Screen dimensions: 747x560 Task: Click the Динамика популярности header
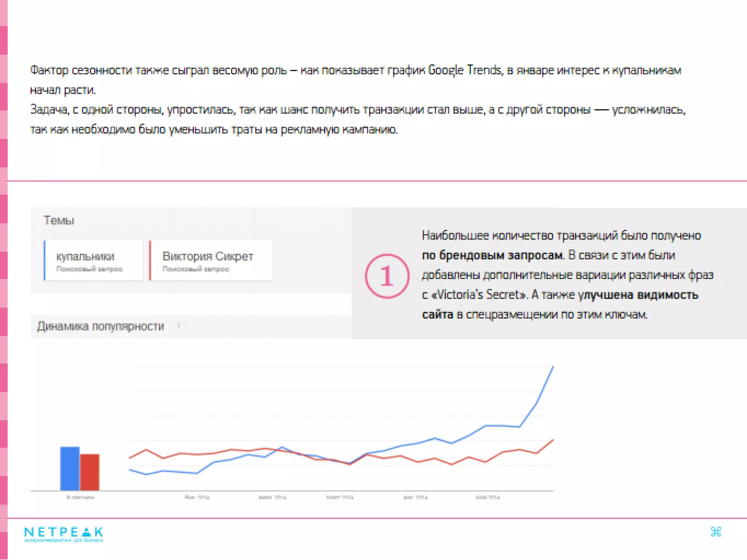101,326
